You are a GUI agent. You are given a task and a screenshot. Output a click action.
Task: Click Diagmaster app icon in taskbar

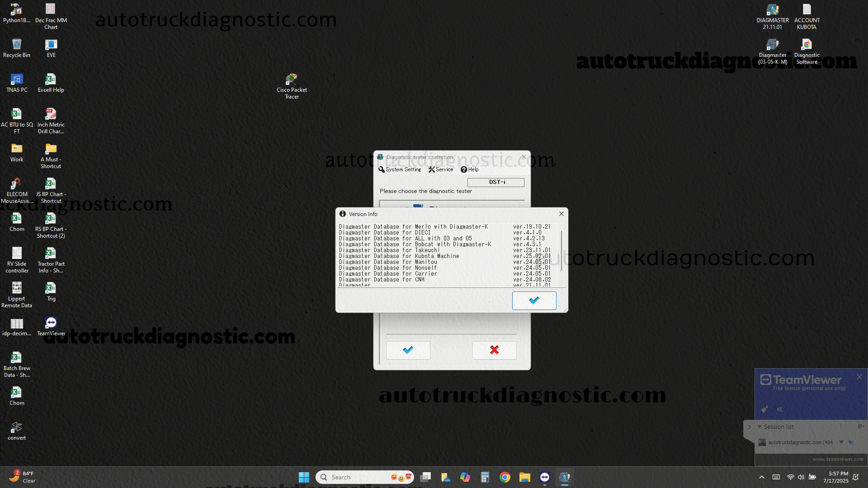click(564, 477)
